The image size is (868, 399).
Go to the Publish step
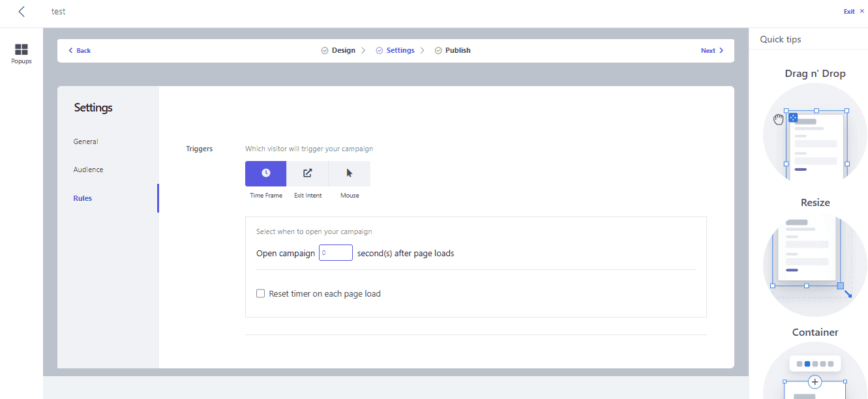point(458,51)
